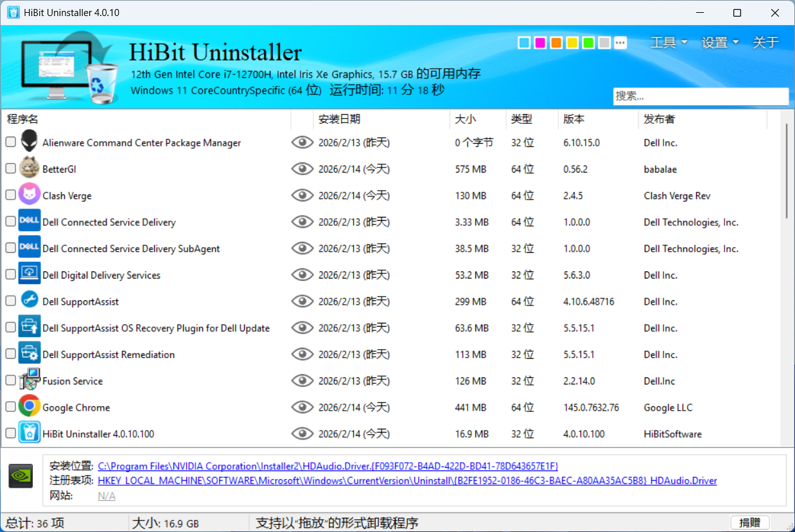Click the Google Chrome application icon
Screen dimensions: 795x532
pos(29,406)
